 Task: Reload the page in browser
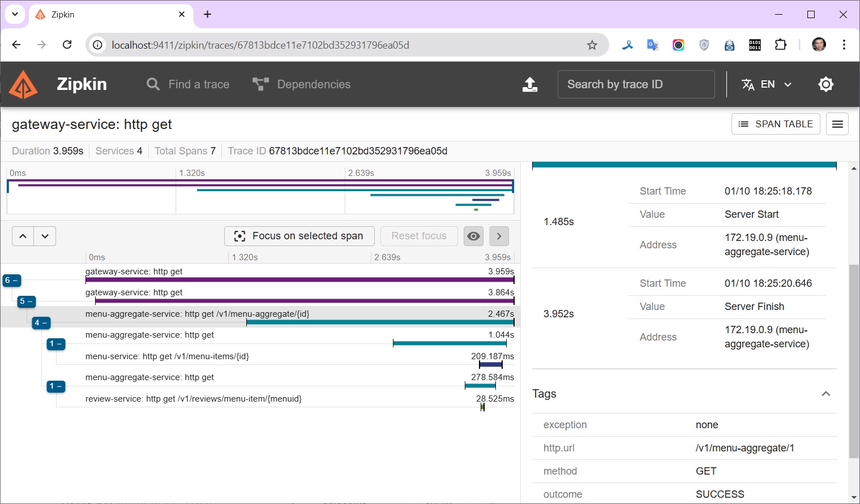67,45
